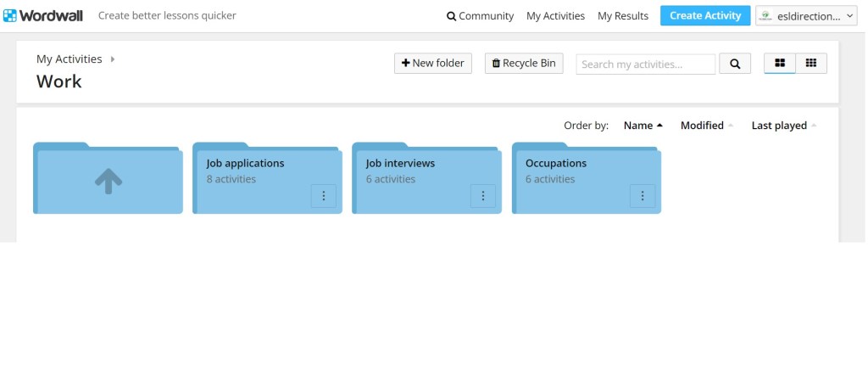868x392 pixels.
Task: Create a New folder
Action: tap(433, 64)
